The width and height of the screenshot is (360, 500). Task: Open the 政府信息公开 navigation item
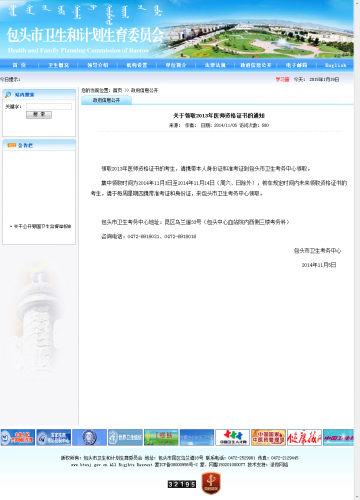click(x=256, y=65)
